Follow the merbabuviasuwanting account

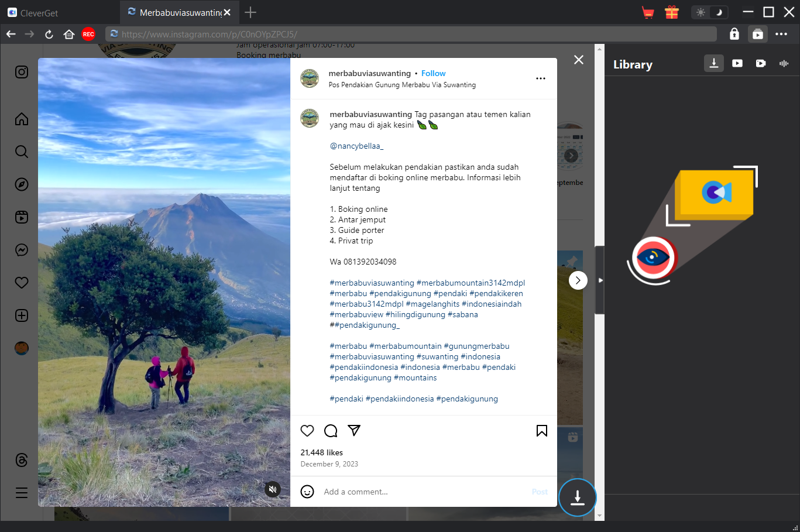tap(433, 73)
